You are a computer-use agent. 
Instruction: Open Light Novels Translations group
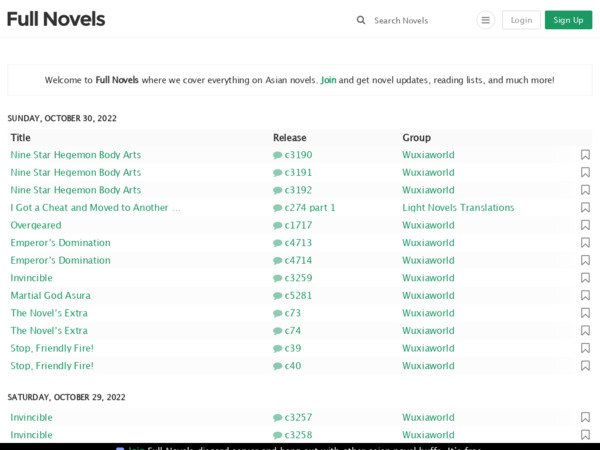(458, 207)
